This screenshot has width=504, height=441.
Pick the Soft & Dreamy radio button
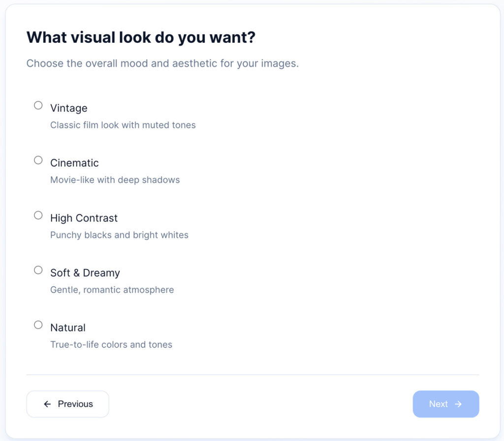coord(38,270)
